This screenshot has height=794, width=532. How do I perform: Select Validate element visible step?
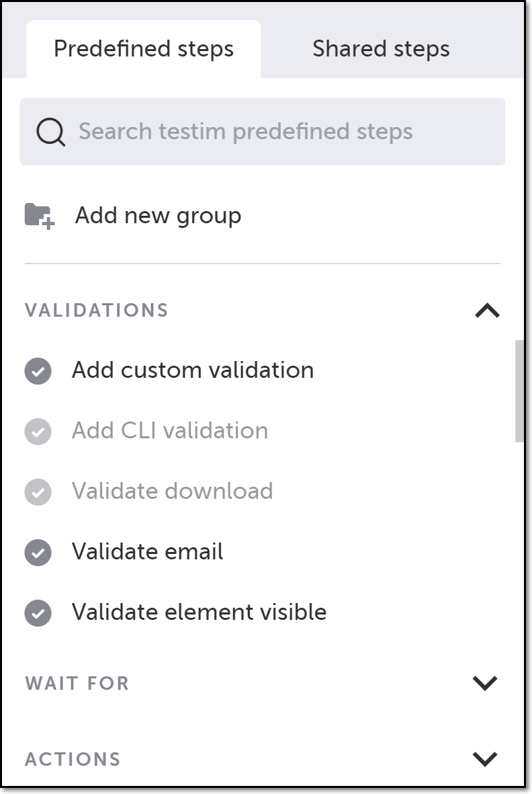[x=199, y=612]
